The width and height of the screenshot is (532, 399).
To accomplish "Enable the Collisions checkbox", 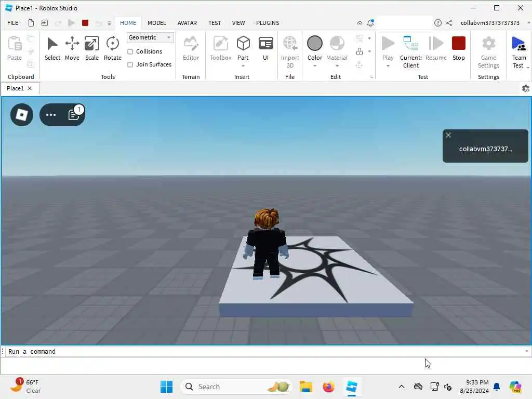I will pos(130,51).
